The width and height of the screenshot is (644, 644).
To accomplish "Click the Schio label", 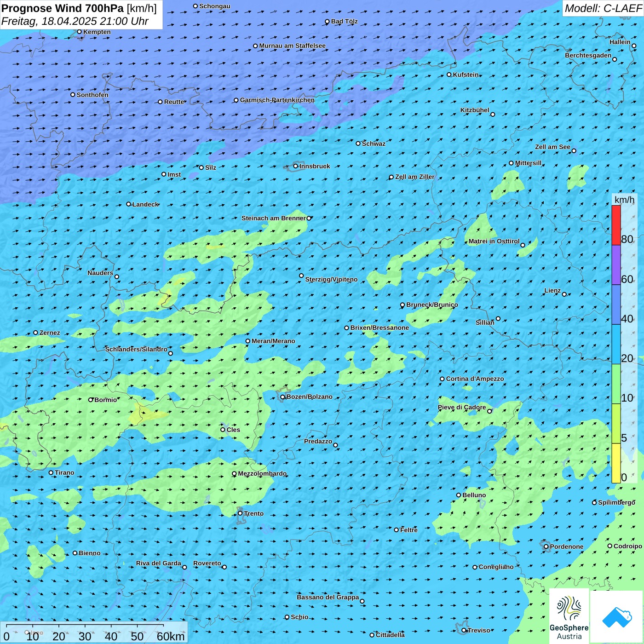I will (x=299, y=617).
